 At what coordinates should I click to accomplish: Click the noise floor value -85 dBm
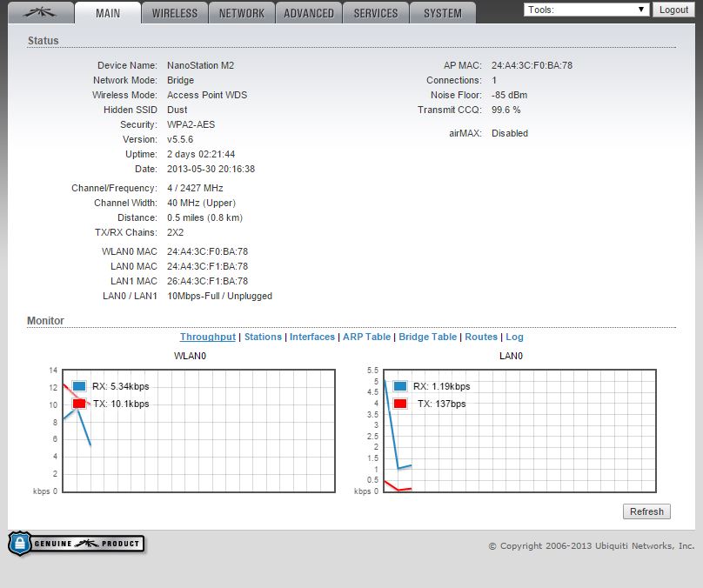pos(509,95)
